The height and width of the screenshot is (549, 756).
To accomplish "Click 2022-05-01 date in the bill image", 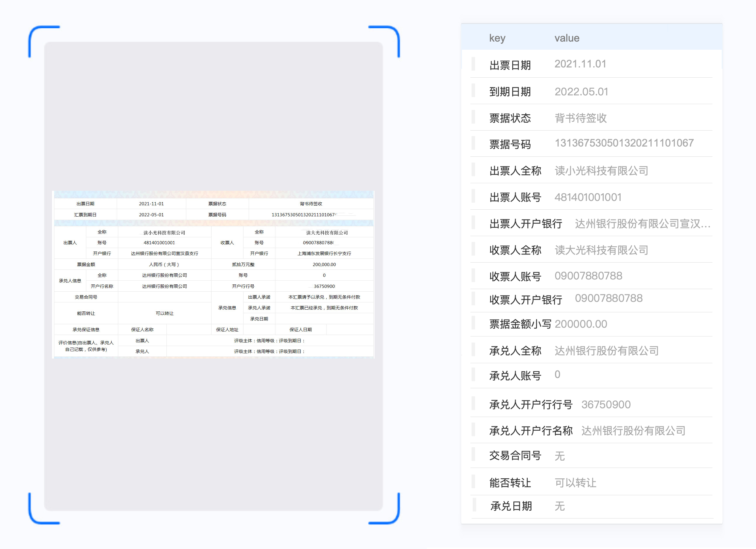I will pos(151,215).
